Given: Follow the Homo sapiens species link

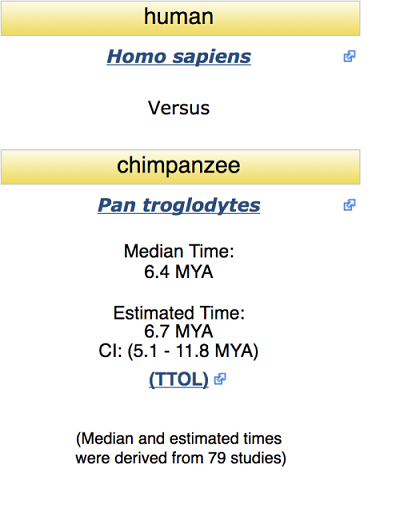Looking at the screenshot, I should tap(179, 56).
